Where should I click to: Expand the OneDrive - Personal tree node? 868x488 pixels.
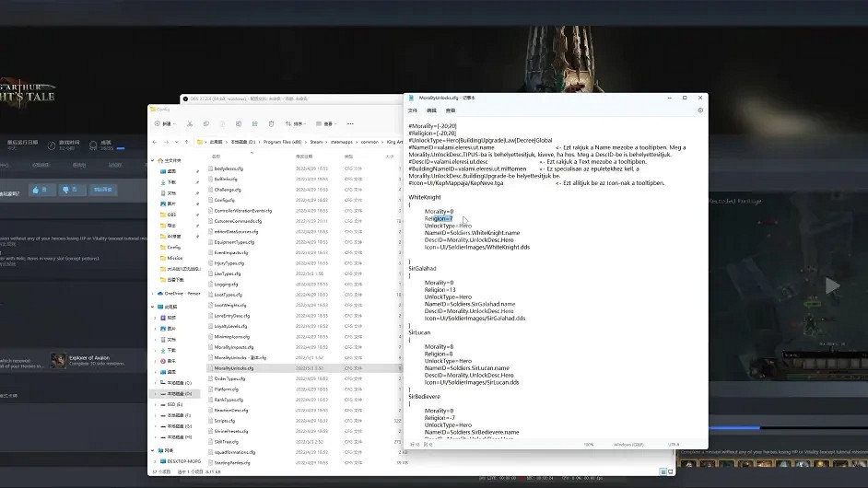pos(153,293)
